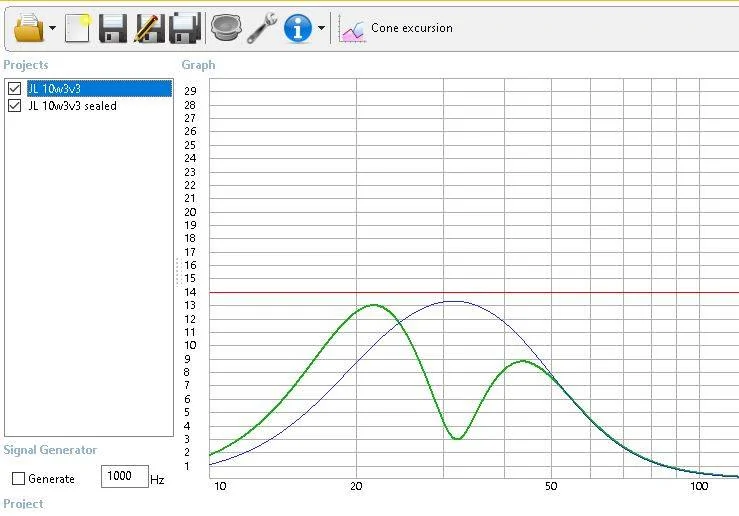Viewport: 739px width, 516px height.
Task: Create a new project with blank page icon
Action: point(78,28)
